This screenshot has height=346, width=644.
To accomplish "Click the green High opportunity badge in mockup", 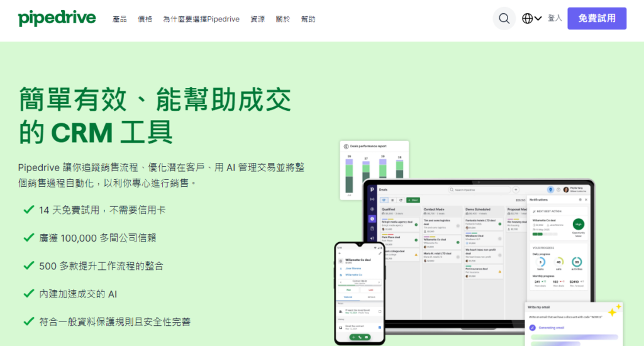I will [579, 225].
